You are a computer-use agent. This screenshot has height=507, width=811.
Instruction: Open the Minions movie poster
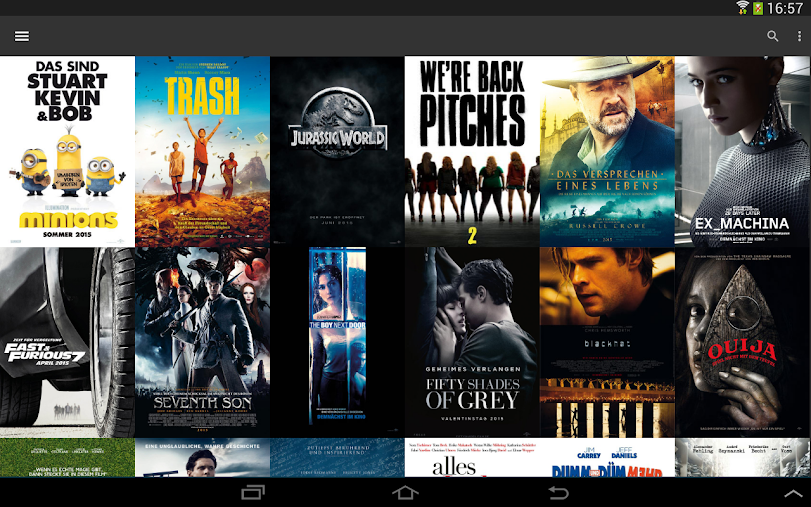[x=67, y=152]
